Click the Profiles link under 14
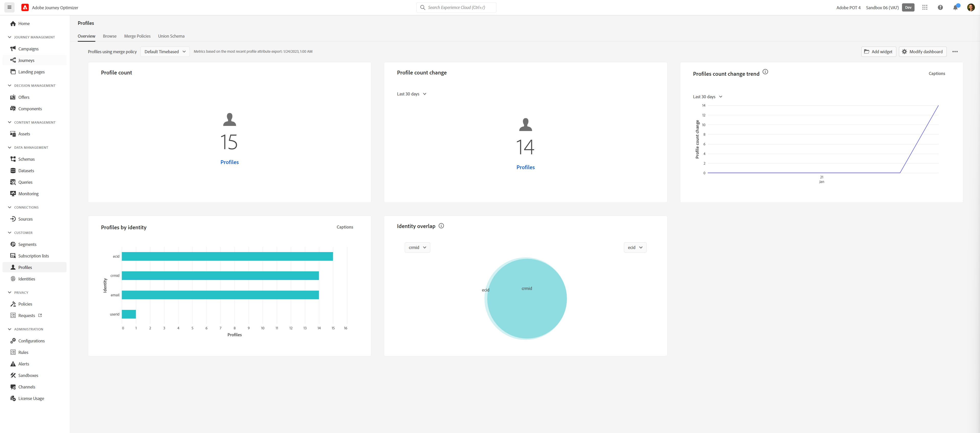 (525, 167)
